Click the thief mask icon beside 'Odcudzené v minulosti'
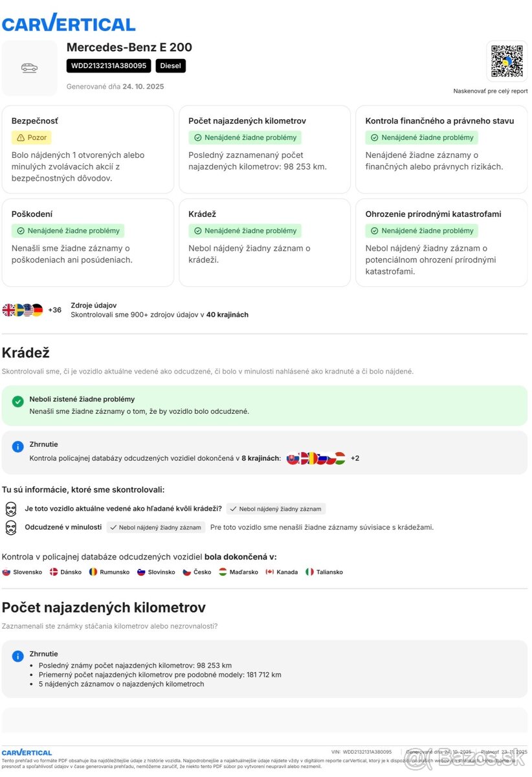532x777 pixels. (x=11, y=527)
